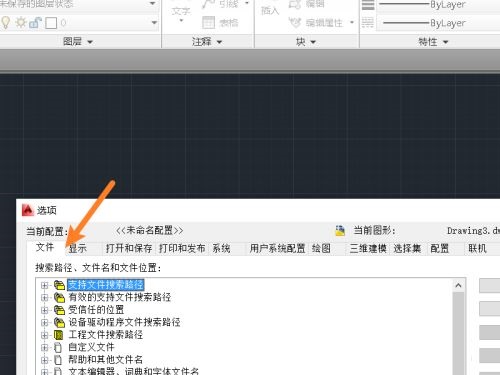Click the lineweight icon in 特性 panel

coord(368,5)
